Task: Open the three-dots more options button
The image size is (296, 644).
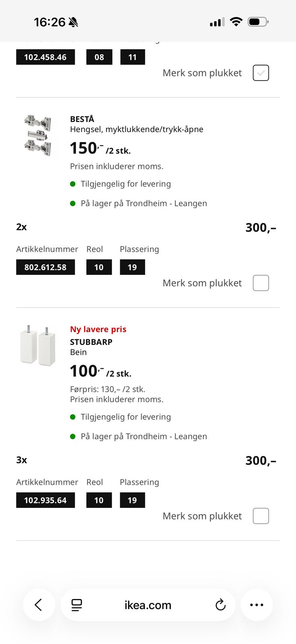Action: point(257,605)
